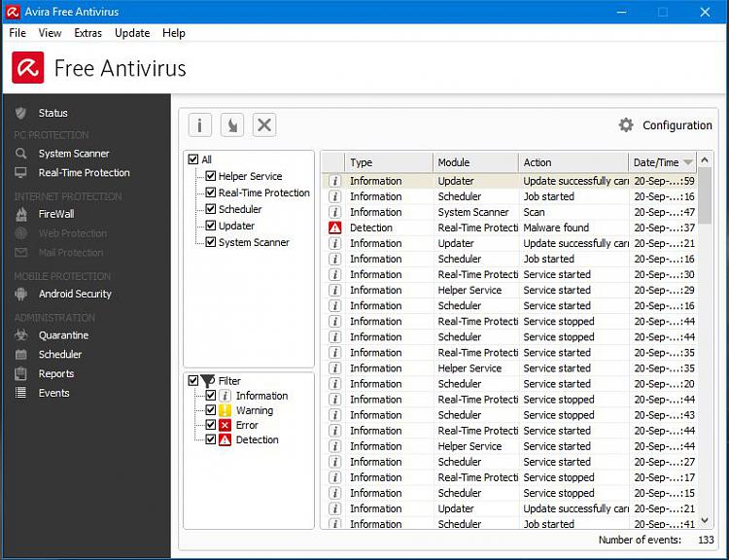Open the Configuration link
The image size is (729, 560).
tap(677, 125)
